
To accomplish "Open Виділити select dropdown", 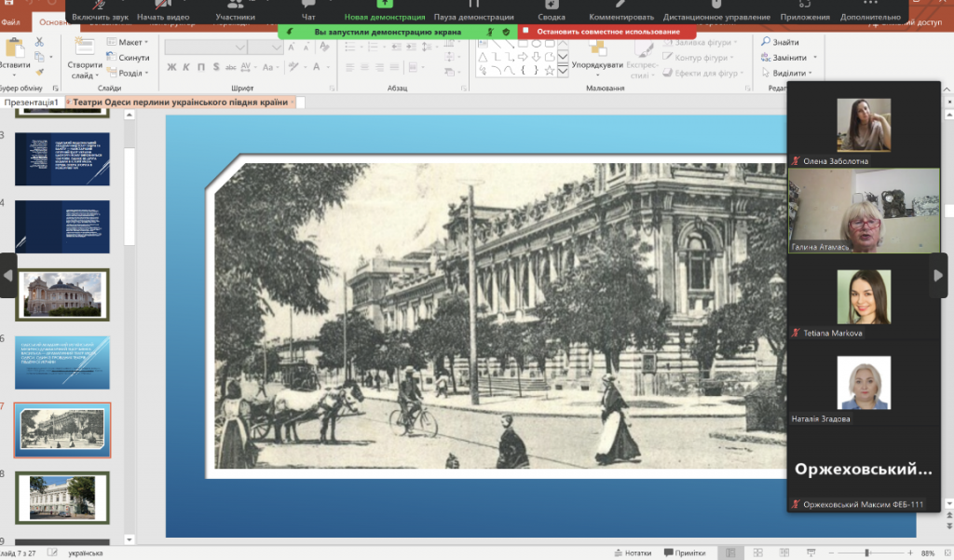I will [787, 73].
